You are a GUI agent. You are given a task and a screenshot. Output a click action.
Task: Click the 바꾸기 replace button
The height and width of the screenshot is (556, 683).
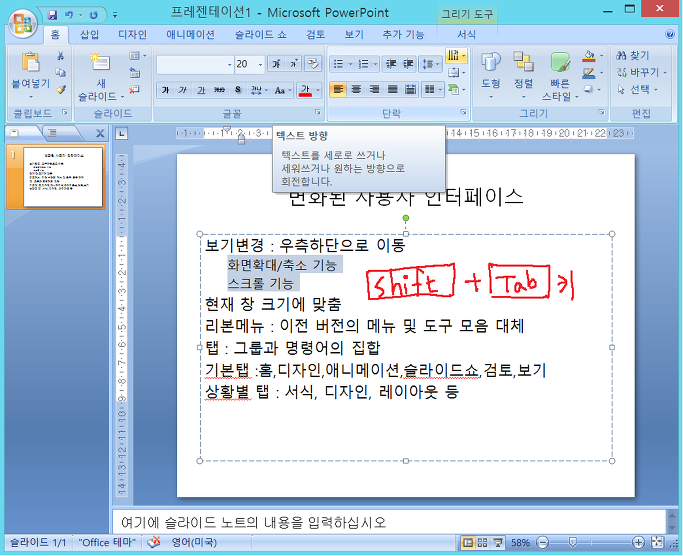click(642, 72)
